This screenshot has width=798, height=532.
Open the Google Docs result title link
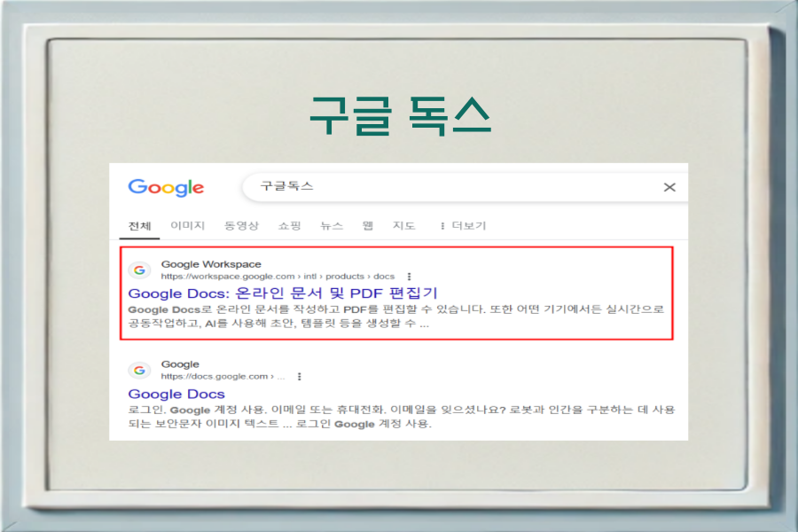(x=176, y=394)
